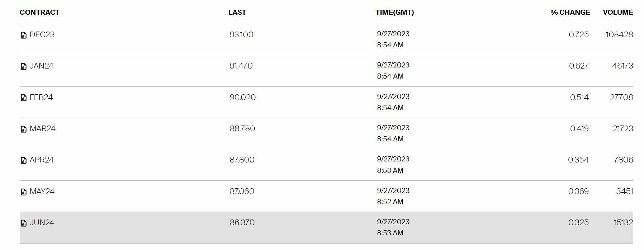Viewport: 644px width, 250px height.
Task: Select the FEB24 contract name
Action: point(41,97)
